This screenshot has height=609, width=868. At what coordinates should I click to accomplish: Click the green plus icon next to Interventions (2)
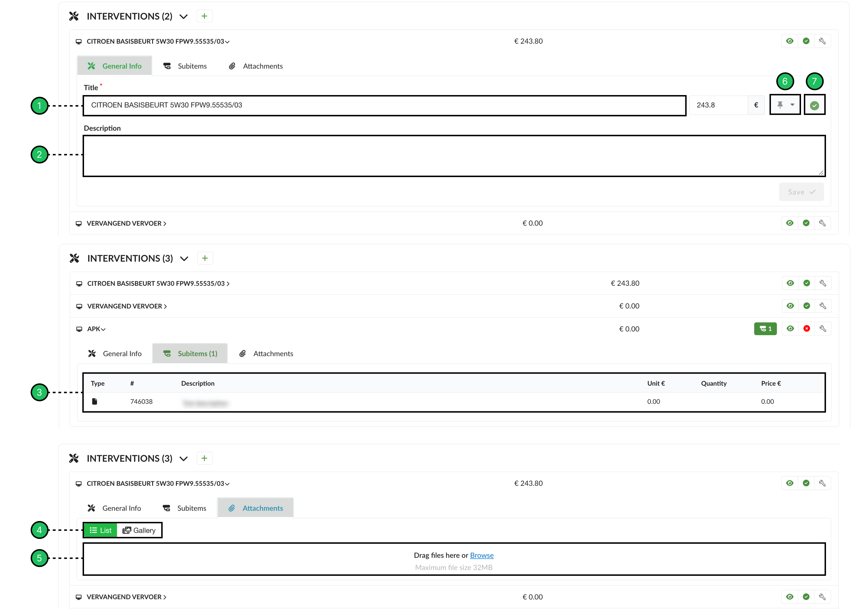click(x=204, y=16)
